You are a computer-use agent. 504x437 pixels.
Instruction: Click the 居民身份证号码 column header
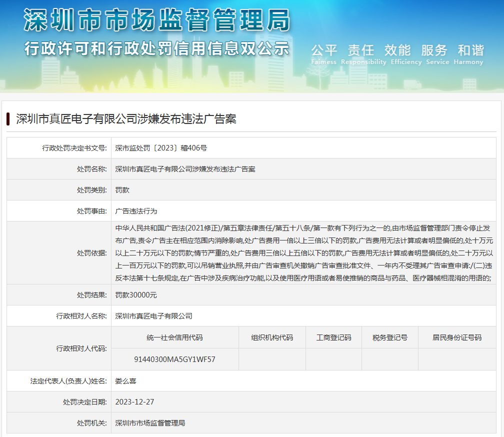point(457,337)
